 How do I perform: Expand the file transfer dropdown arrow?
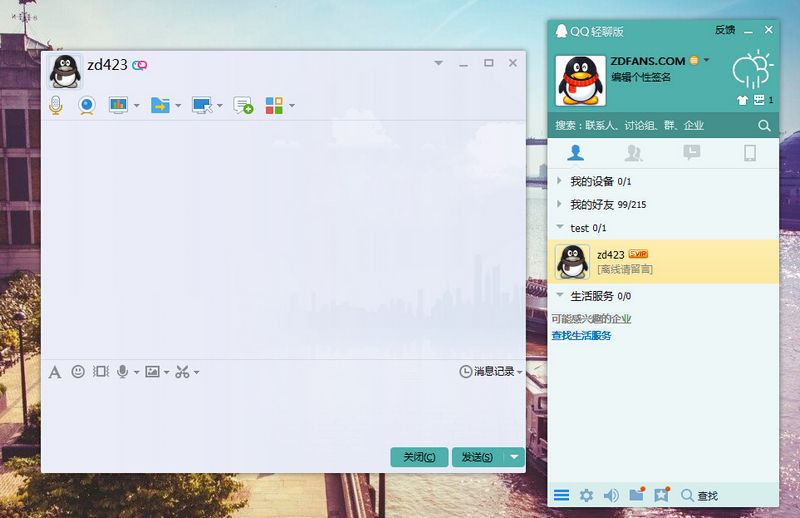(x=178, y=106)
